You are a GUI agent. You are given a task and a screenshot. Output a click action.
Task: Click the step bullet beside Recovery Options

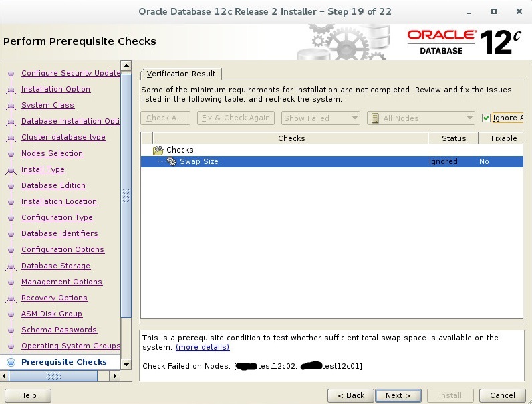(11, 298)
